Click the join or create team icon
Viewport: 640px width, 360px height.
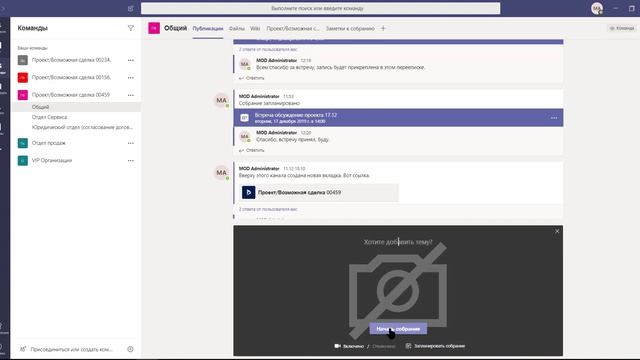click(23, 349)
